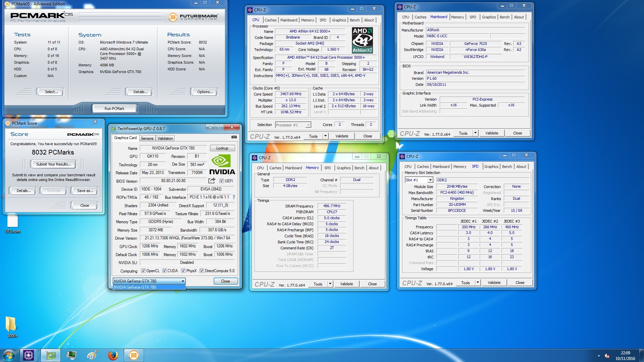Switch to GPU-Z from the taskbar
Screen dimensions: 644x362
[51, 355]
